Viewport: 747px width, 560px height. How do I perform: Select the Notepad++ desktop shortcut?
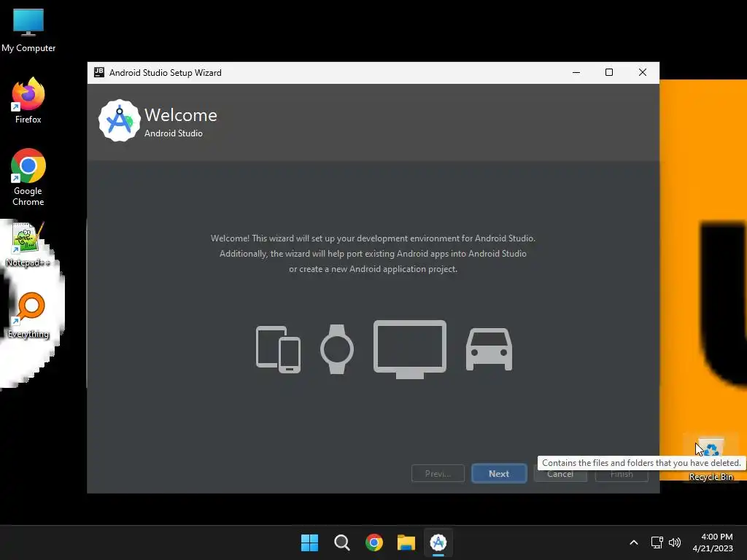click(28, 244)
